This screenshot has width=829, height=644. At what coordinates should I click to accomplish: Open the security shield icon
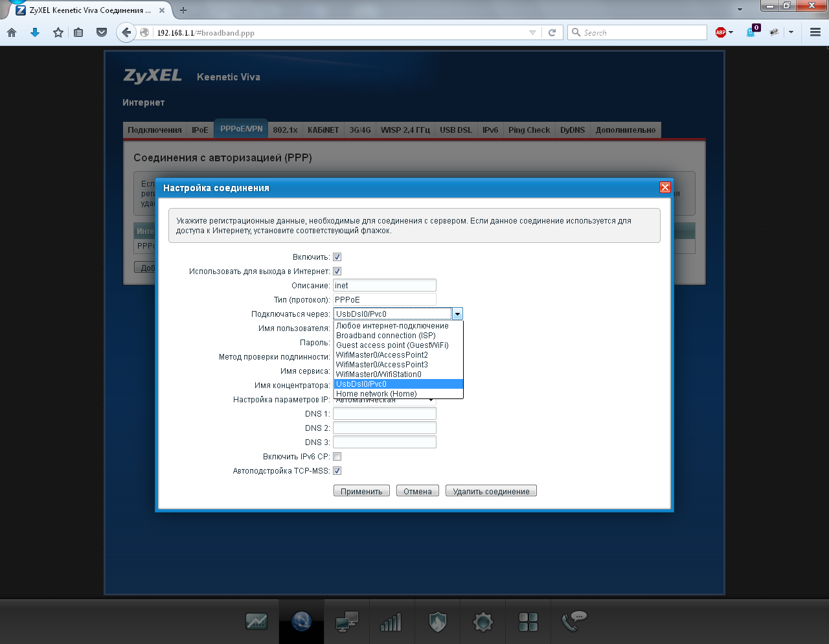point(438,622)
